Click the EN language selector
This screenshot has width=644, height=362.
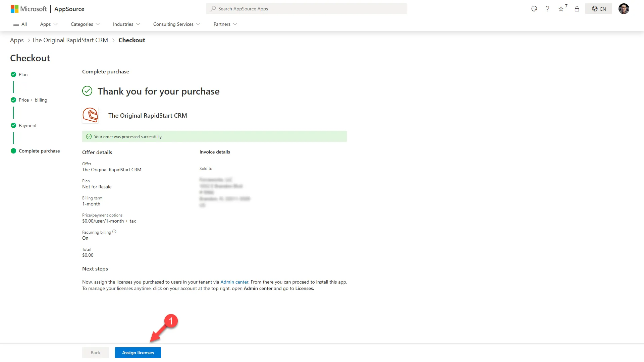click(x=599, y=9)
